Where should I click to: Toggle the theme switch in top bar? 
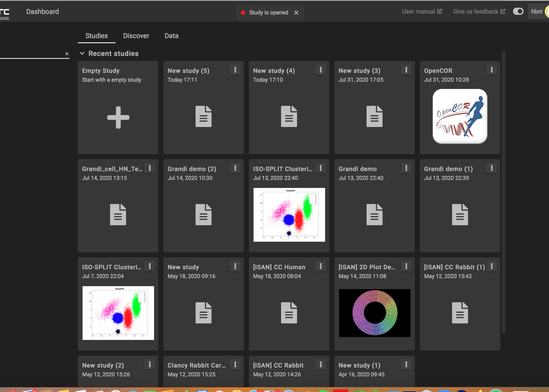518,11
